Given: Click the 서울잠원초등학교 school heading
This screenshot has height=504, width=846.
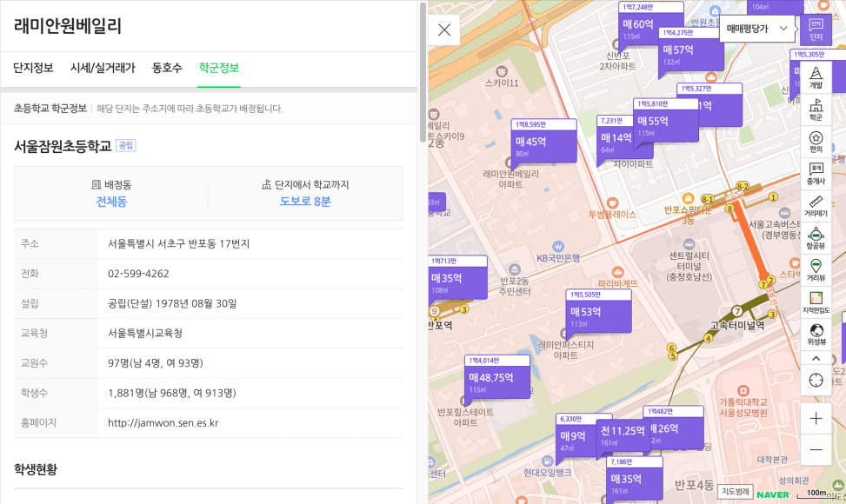Looking at the screenshot, I should [x=63, y=146].
